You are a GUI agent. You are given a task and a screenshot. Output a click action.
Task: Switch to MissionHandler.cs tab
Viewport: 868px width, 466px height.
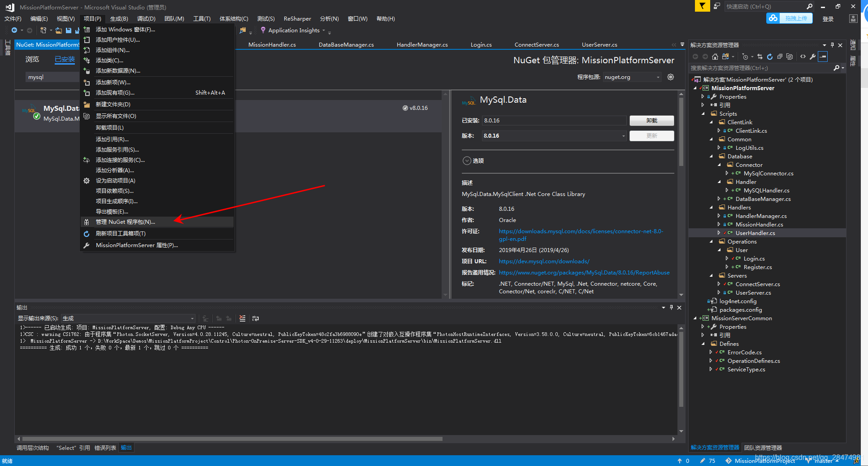point(272,45)
